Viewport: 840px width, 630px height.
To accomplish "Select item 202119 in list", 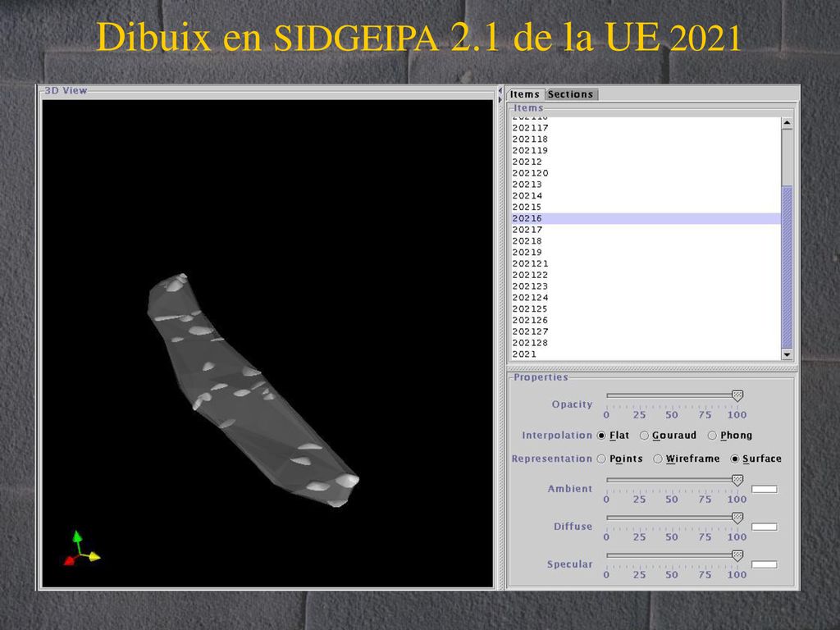I will (646, 151).
